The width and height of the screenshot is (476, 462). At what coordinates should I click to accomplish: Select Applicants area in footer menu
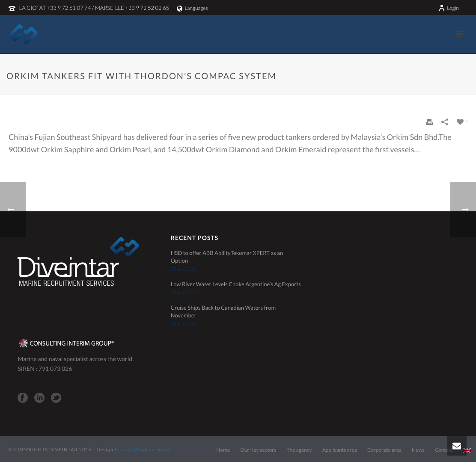tap(339, 450)
